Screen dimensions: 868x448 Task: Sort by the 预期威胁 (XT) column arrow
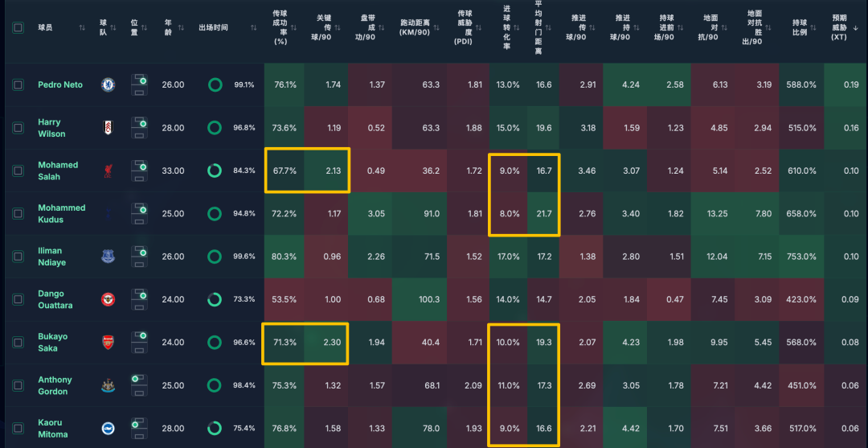coord(855,27)
